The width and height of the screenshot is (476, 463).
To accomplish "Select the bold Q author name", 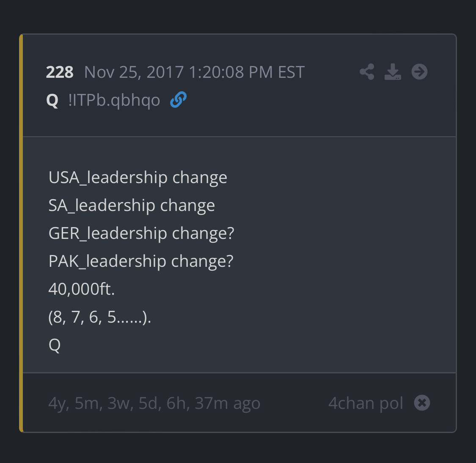I will [52, 101].
